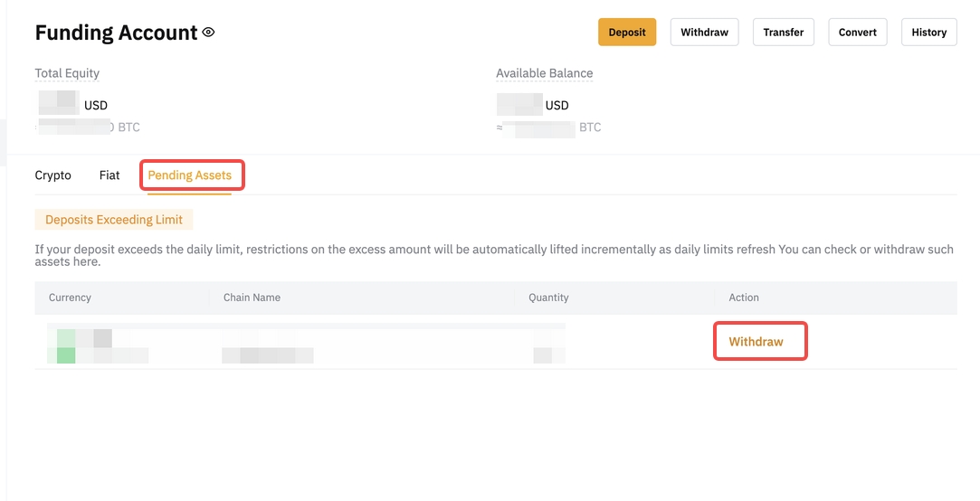Select the Deposits Exceeding Limit chip
980x501 pixels.
(x=114, y=220)
